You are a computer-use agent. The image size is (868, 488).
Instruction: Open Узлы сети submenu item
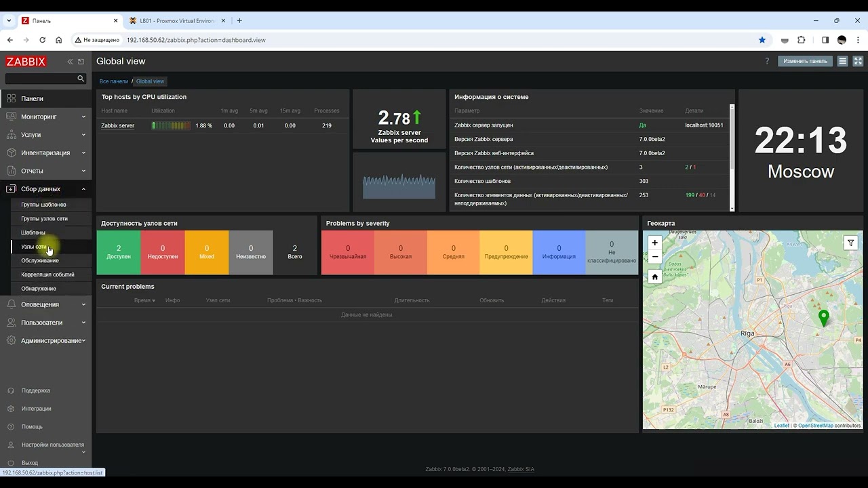pyautogui.click(x=34, y=247)
